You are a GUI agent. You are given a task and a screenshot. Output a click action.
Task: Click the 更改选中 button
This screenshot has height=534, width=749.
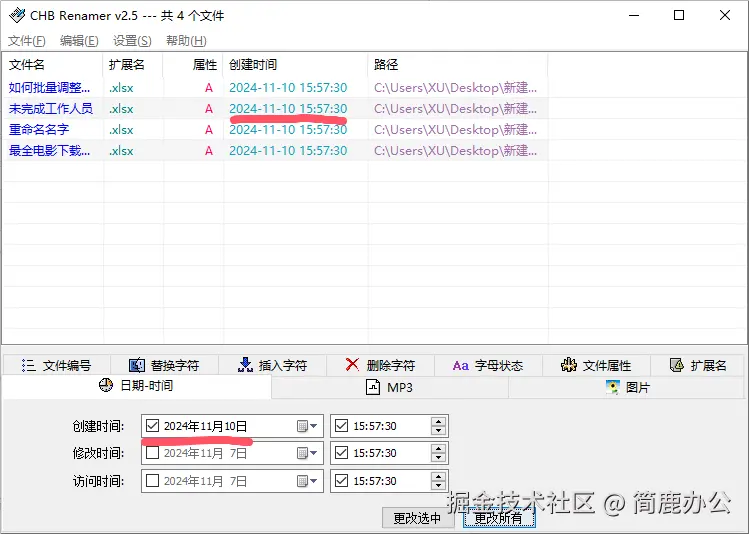coord(417,518)
